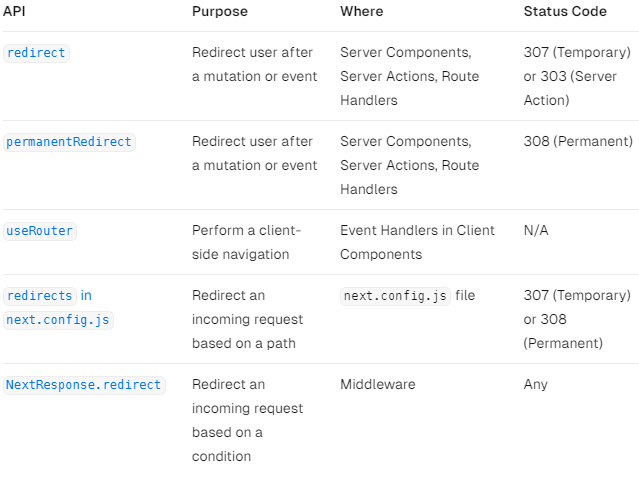Visit the NextResponse.redirect link
Image resolution: width=639 pixels, height=488 pixels.
click(83, 385)
